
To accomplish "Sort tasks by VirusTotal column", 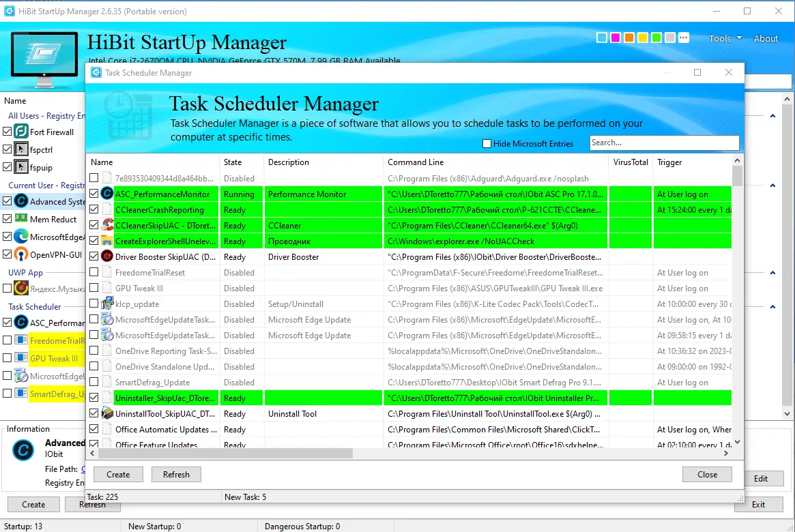I will [x=631, y=162].
